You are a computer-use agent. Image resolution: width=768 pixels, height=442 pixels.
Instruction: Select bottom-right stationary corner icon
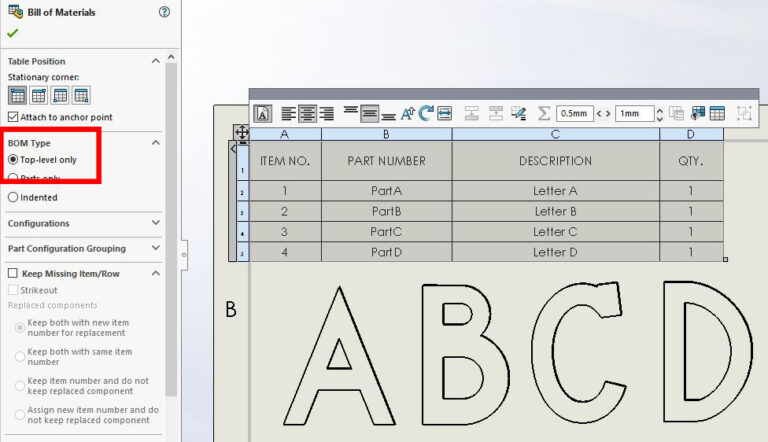point(82,96)
